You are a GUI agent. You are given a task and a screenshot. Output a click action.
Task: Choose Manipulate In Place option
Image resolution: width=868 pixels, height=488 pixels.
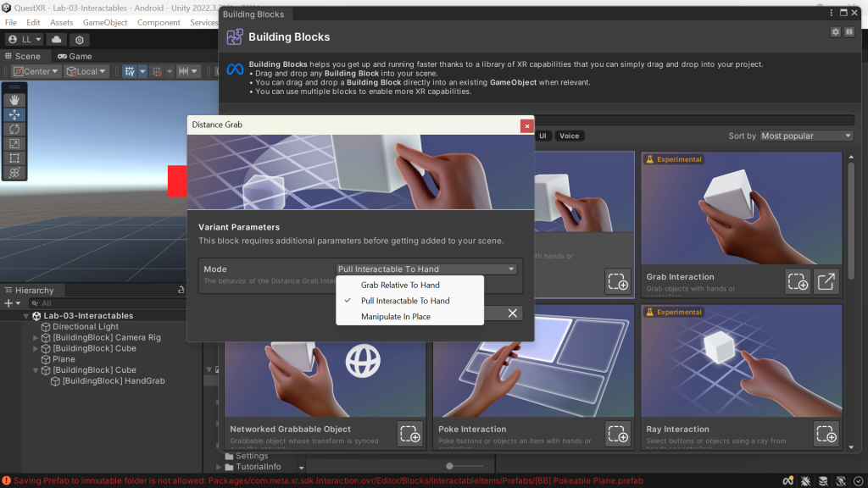coord(409,317)
